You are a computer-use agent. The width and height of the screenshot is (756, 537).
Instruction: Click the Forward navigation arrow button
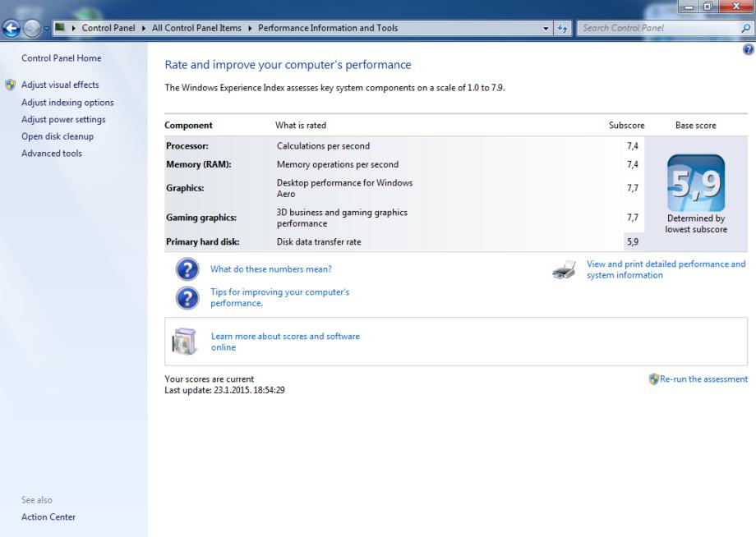[x=32, y=29]
